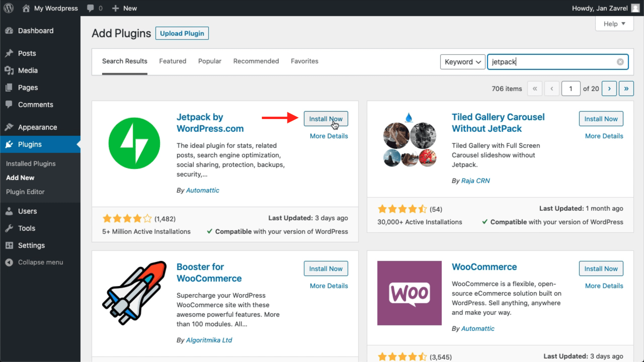Install Booster for WooCommerce

326,268
